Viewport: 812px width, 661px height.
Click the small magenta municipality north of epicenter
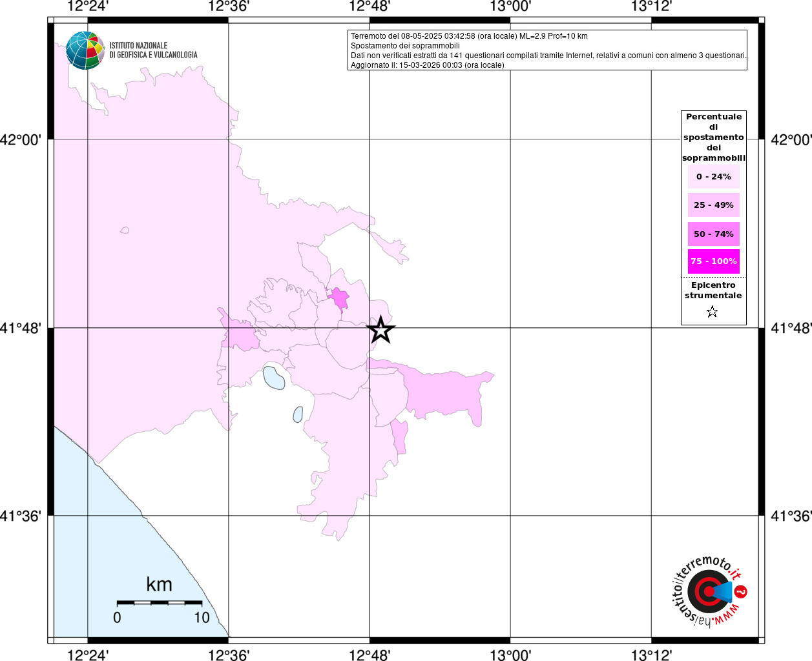tap(339, 299)
